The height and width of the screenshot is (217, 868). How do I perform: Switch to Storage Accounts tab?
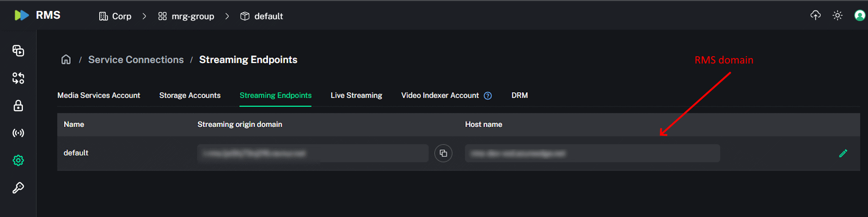coord(190,95)
